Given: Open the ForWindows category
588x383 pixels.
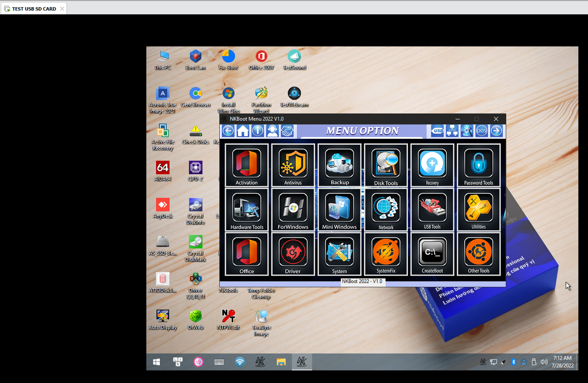Looking at the screenshot, I should tap(293, 210).
